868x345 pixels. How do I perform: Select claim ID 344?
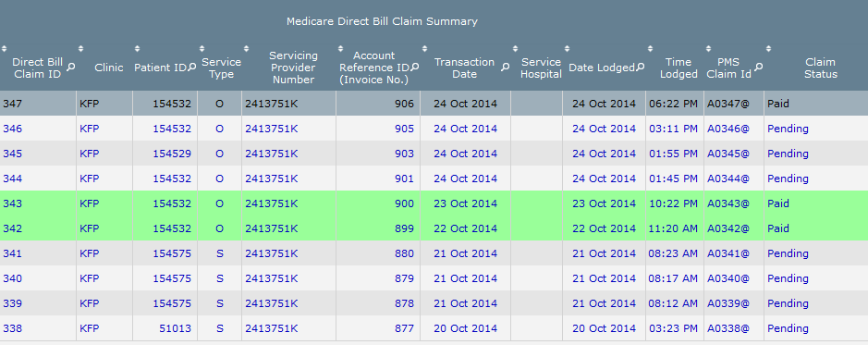coord(12,179)
